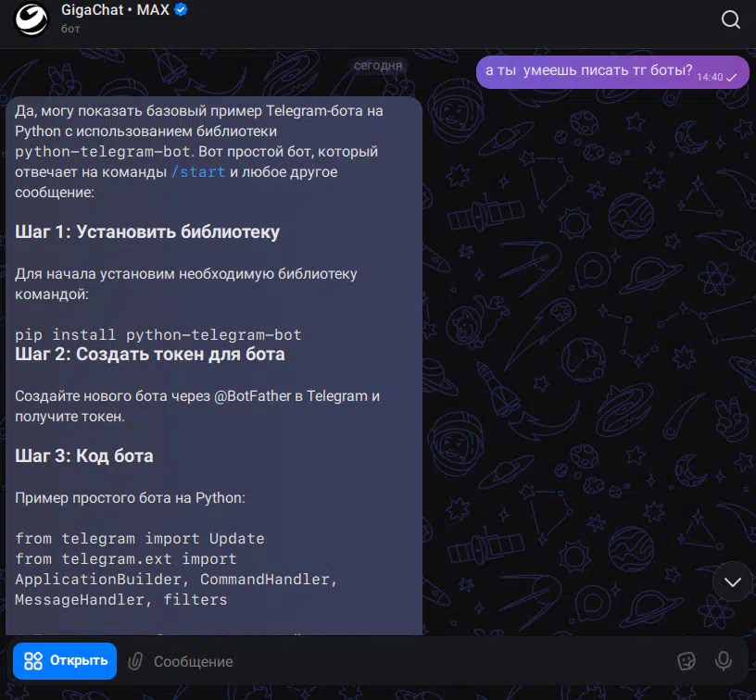Open the GigaChat bot avatar
The width and height of the screenshot is (756, 700).
(x=31, y=19)
